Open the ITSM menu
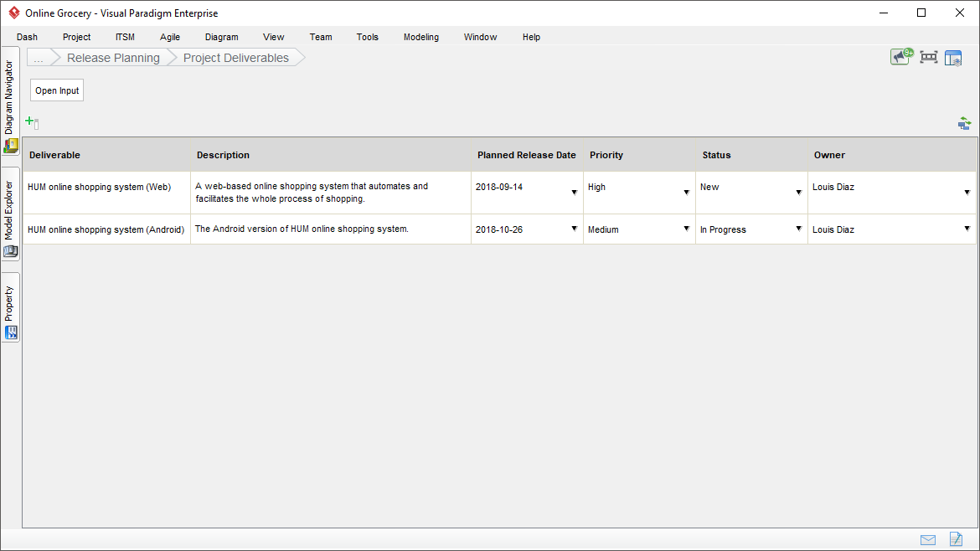980x551 pixels. [125, 37]
